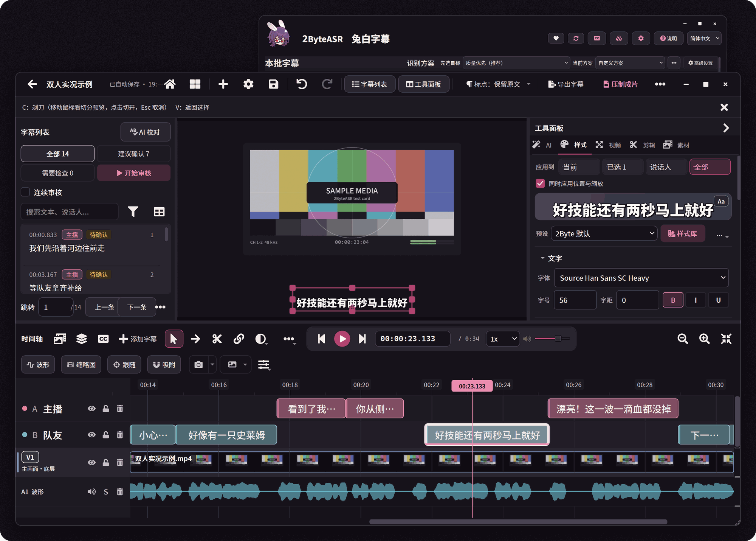The width and height of the screenshot is (756, 541).
Task: Hide the 主播 track with eye icon
Action: 91,409
